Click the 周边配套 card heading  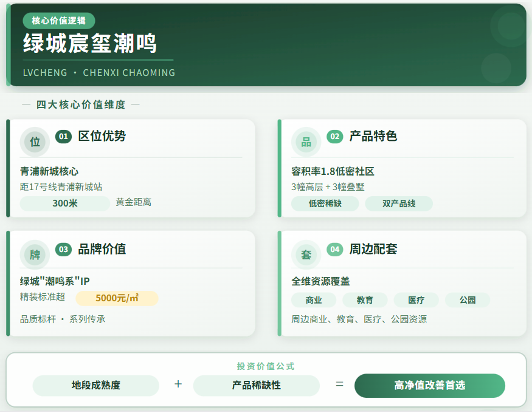pos(373,249)
